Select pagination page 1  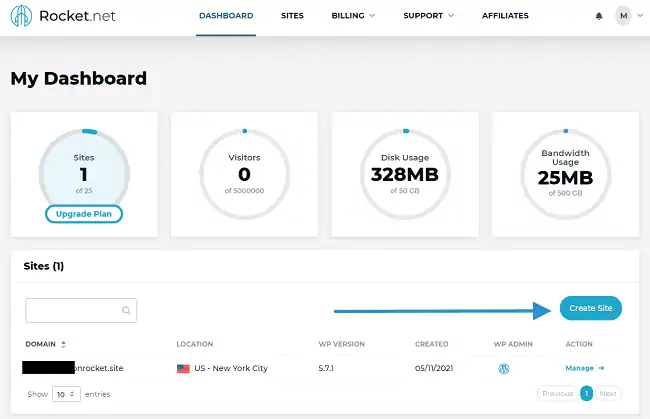point(586,393)
